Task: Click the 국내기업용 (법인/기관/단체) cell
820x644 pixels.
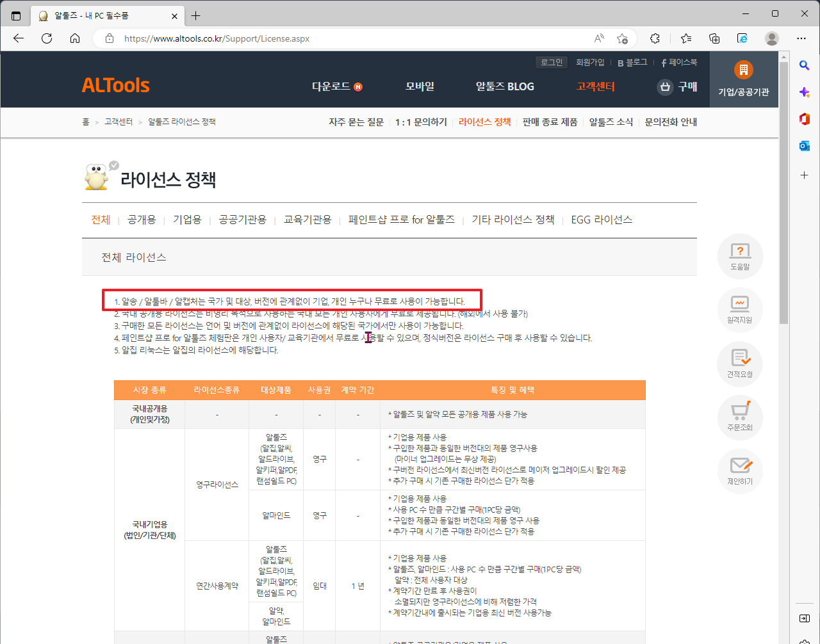Action: 149,529
